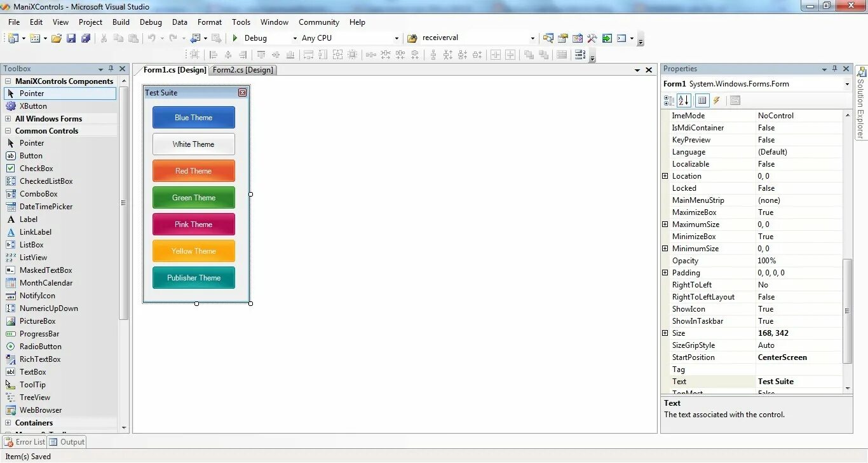Click the Add New Item toolbar icon
This screenshot has height=463, width=868.
click(x=34, y=38)
